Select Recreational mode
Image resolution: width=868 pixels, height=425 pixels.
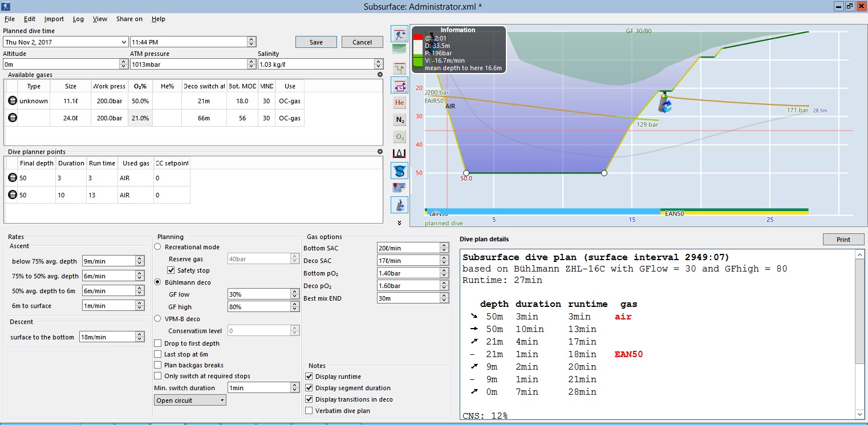click(158, 247)
